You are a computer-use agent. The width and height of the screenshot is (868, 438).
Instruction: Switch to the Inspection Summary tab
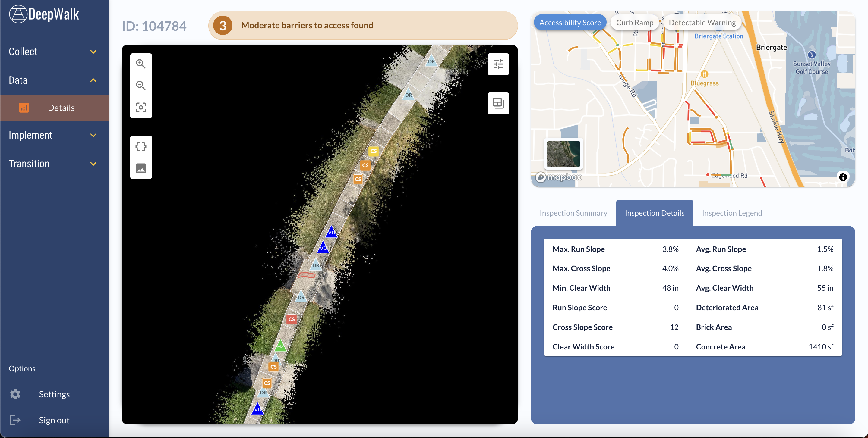click(x=574, y=213)
